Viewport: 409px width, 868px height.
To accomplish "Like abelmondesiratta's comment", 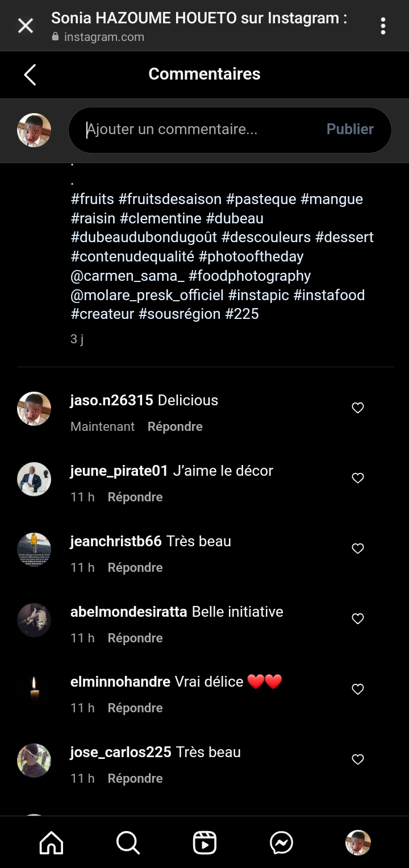I will [358, 619].
